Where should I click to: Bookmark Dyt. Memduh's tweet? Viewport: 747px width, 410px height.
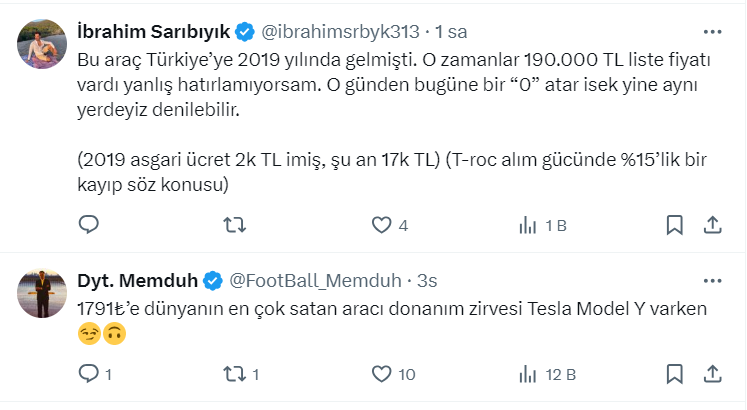click(x=676, y=375)
